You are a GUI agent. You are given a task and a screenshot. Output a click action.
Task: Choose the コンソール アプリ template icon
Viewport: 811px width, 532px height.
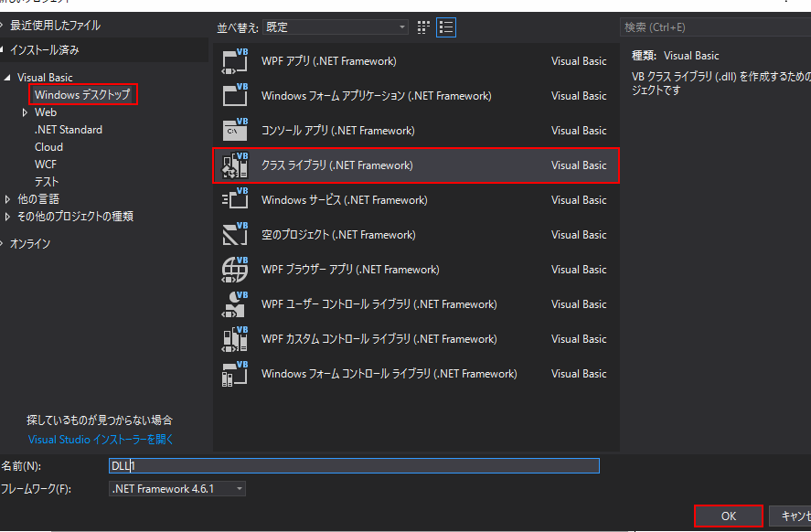click(235, 131)
